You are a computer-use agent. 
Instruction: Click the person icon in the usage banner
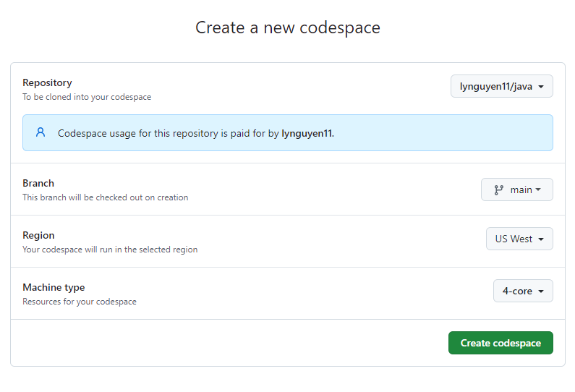point(41,132)
